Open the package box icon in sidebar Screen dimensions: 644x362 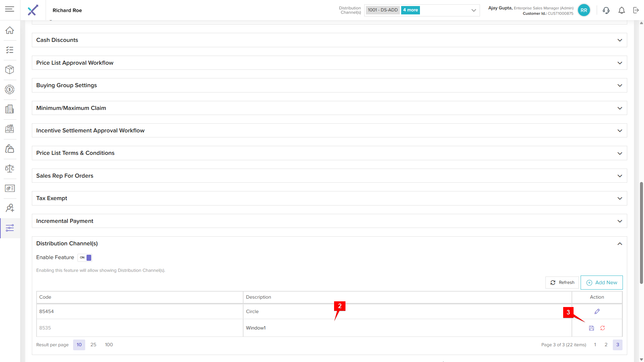(x=10, y=70)
